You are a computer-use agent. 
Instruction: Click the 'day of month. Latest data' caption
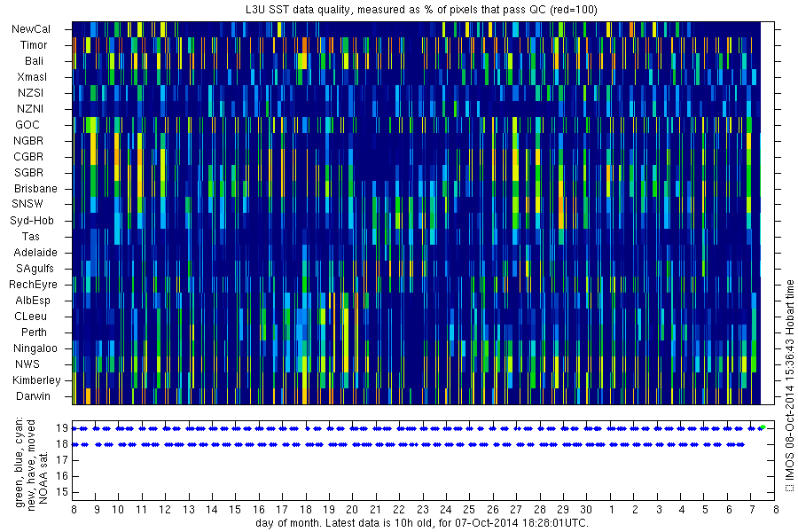[x=422, y=523]
